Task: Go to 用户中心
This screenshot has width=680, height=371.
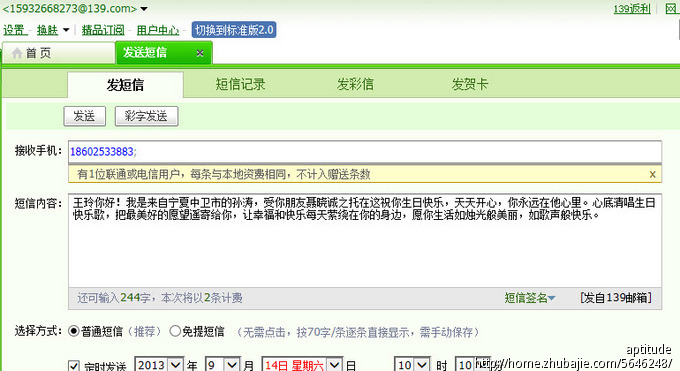Action: click(x=158, y=30)
